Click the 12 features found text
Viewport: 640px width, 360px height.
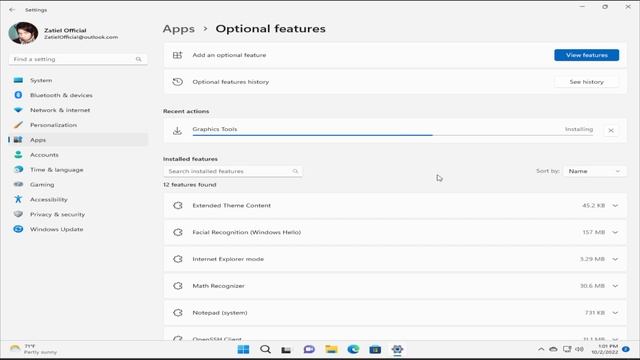(189, 185)
